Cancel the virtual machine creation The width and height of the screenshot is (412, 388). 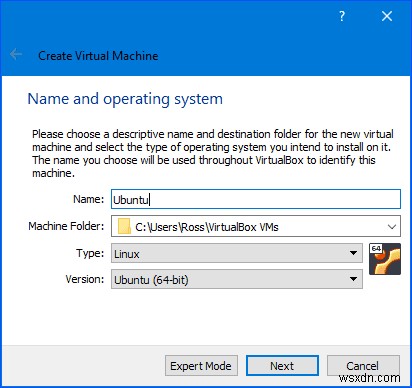[x=363, y=366]
